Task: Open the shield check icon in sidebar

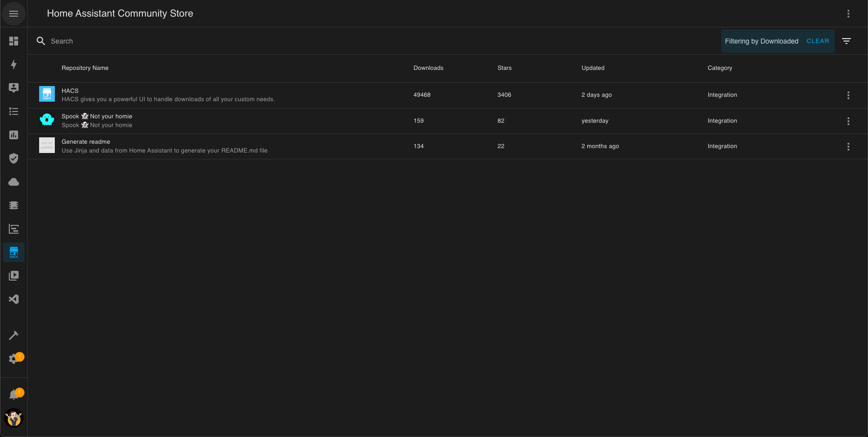Action: (x=14, y=158)
